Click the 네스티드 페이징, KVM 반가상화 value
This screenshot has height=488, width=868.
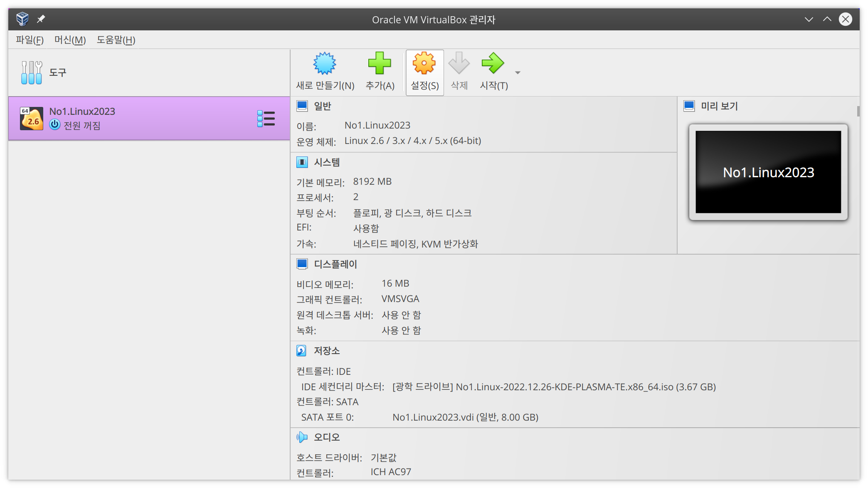pos(416,244)
